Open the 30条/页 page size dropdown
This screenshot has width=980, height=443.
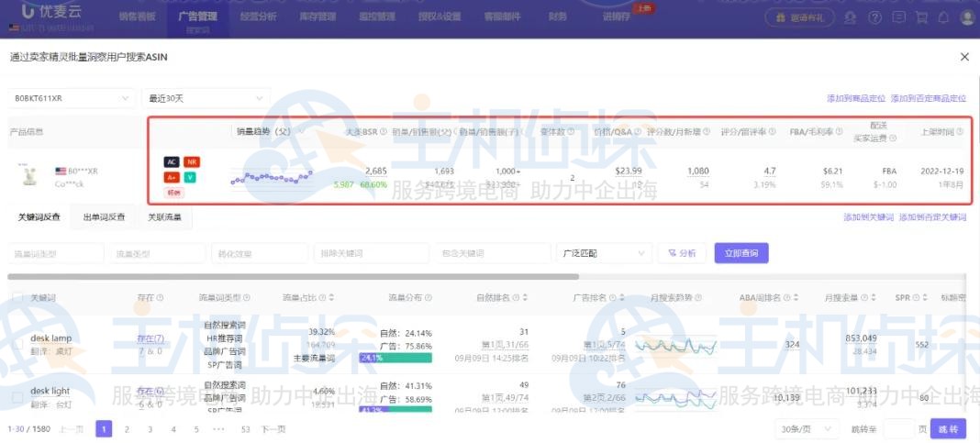tap(807, 429)
